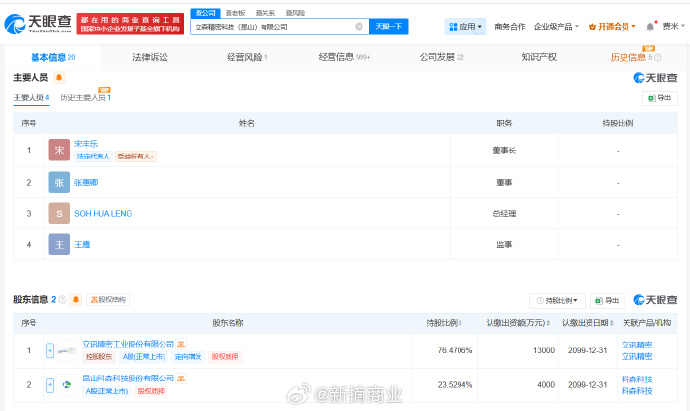Click the 受益所有人 tag under 宋丰乐

coord(136,156)
